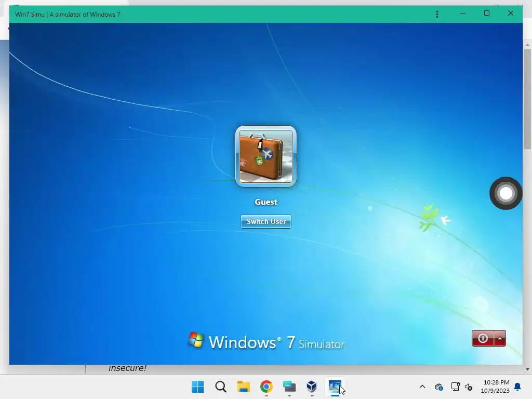The image size is (532, 399).
Task: Click the cloud sync tray icon
Action: coord(438,387)
